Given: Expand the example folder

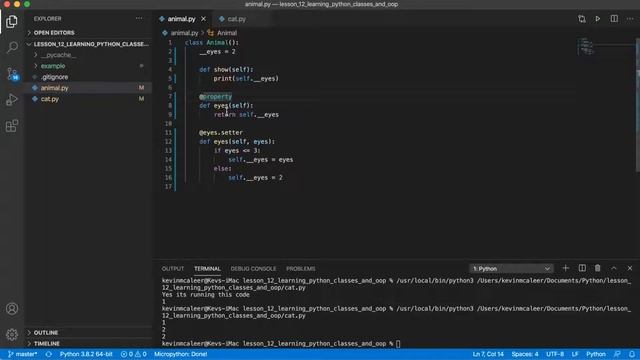Looking at the screenshot, I should pyautogui.click(x=89, y=66).
